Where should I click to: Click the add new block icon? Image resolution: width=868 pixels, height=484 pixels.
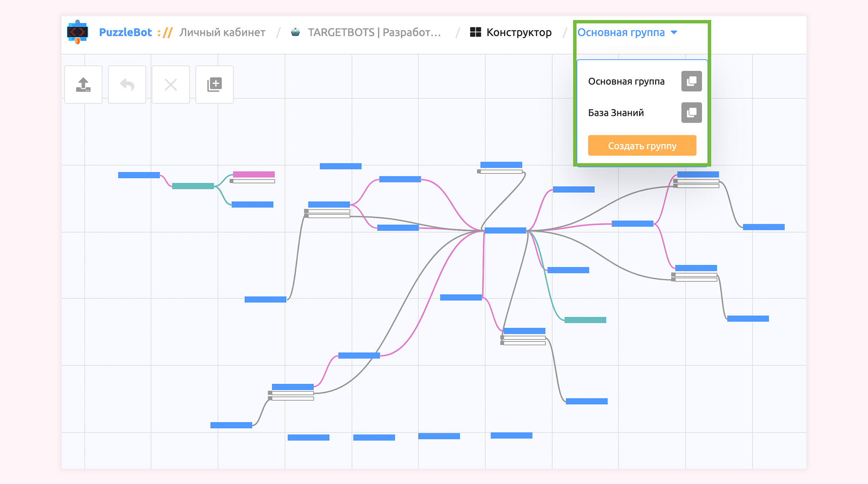point(215,85)
